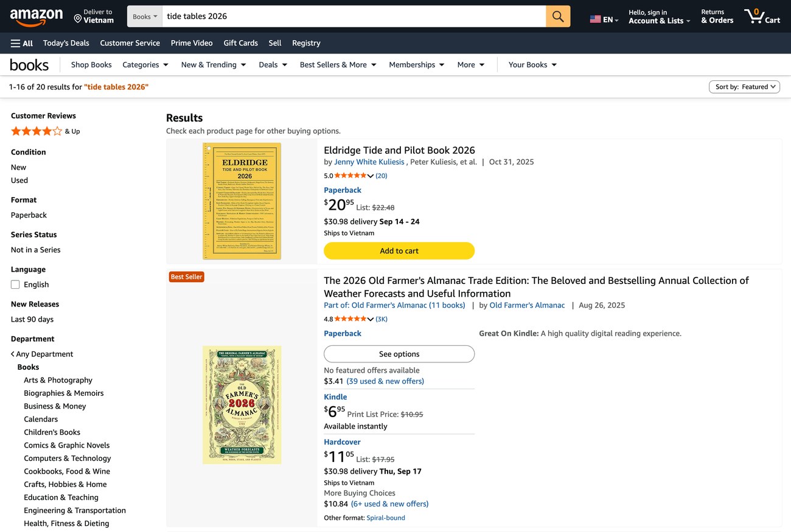Click the Eldridge star rating popover arrow
The width and height of the screenshot is (791, 532).
click(371, 176)
